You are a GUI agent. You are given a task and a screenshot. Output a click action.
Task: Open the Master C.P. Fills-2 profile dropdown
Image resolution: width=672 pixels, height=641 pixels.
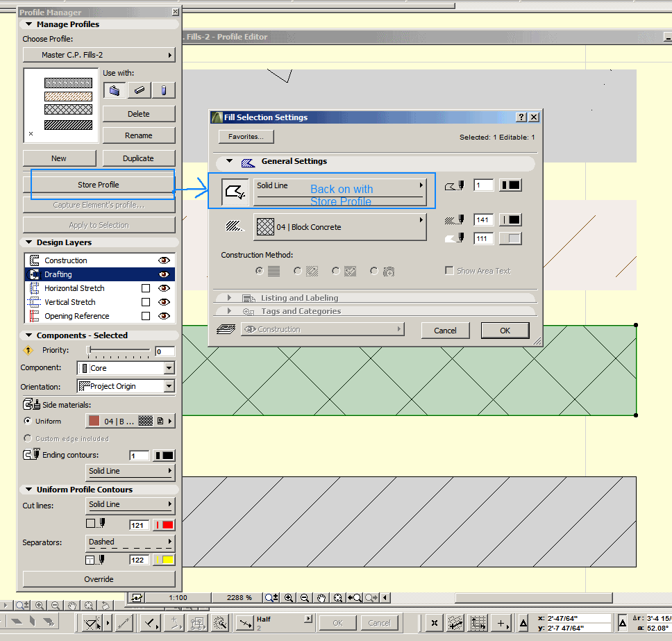[x=99, y=55]
